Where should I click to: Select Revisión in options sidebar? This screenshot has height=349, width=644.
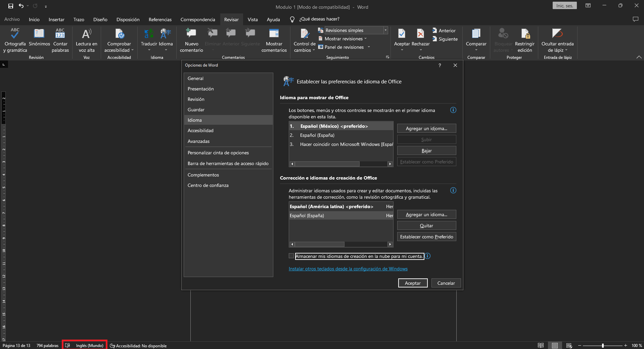pos(228,99)
